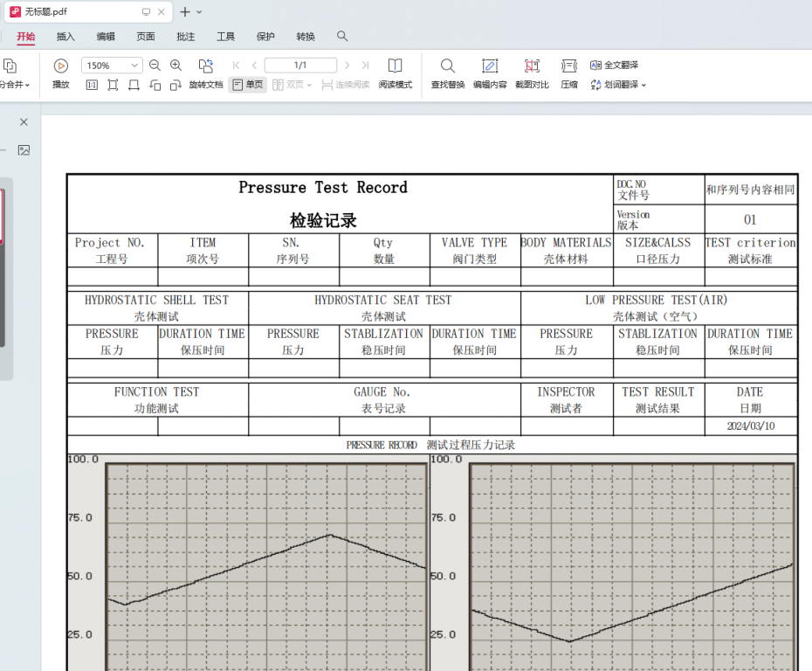Click the 'SIZE&CALSS' header cell

pyautogui.click(x=658, y=250)
